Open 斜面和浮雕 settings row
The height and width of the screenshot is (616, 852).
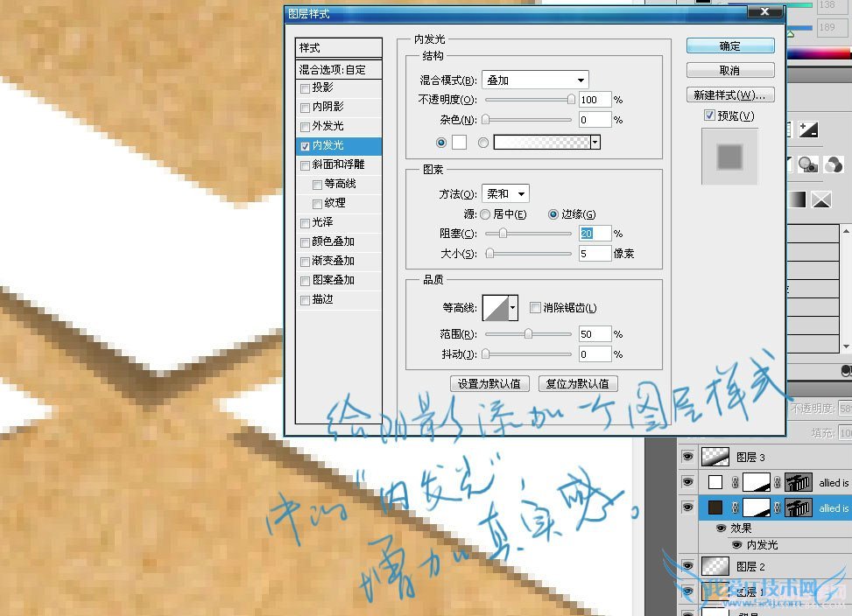(339, 164)
